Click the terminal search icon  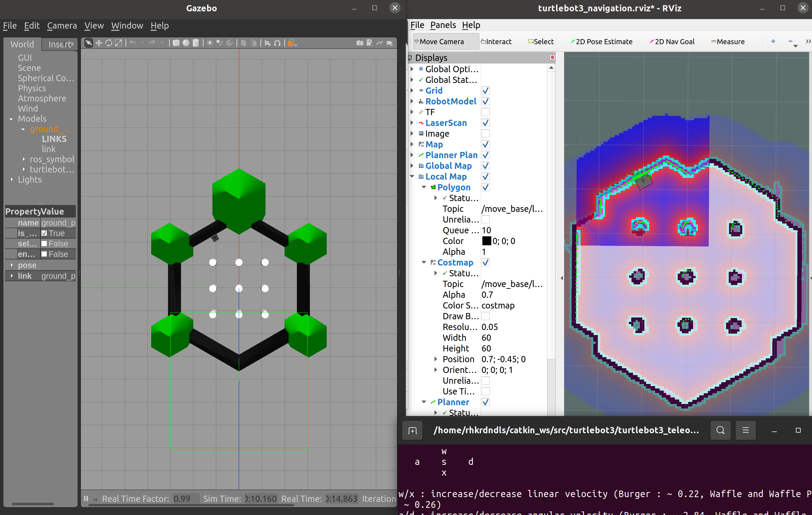coord(720,430)
